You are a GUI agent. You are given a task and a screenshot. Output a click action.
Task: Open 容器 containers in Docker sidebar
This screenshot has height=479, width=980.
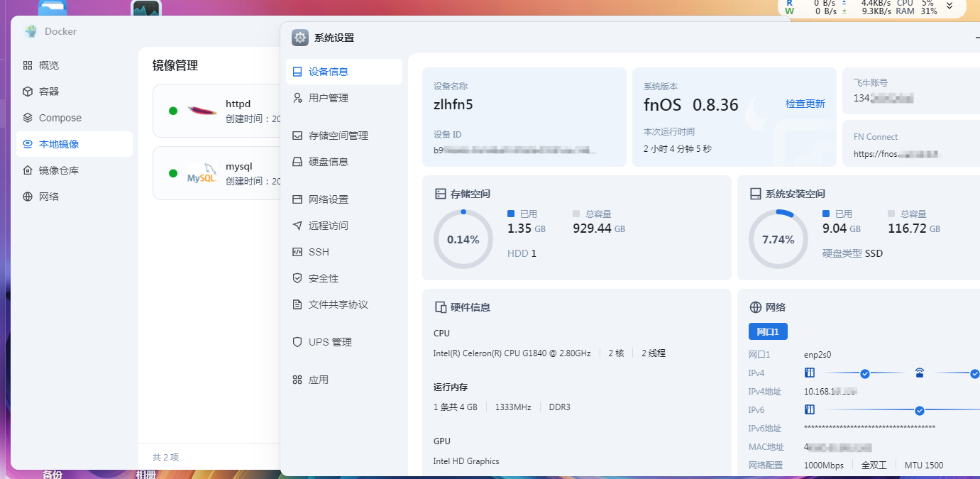[x=75, y=92]
